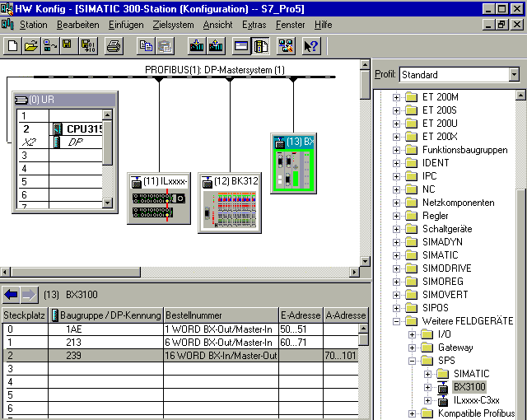This screenshot has height=420, width=527.
Task: Click the Paste toolbar icon
Action: coord(165,46)
